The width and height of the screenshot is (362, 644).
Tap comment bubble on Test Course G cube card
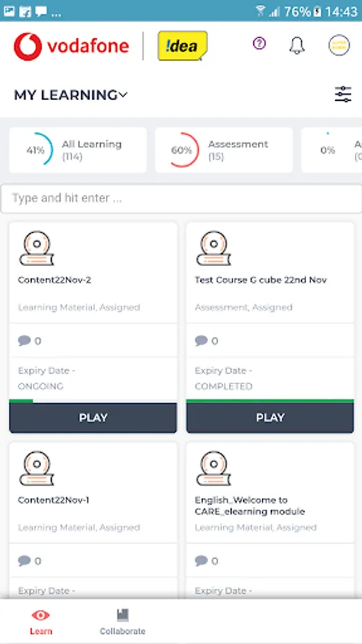(x=201, y=341)
